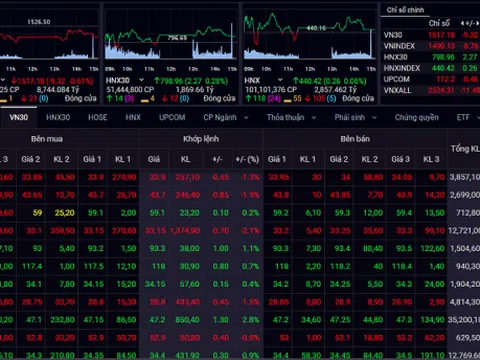Click sell price 28.85 in Giá 1
Viewport: 480px width, 360px height.
[279, 302]
